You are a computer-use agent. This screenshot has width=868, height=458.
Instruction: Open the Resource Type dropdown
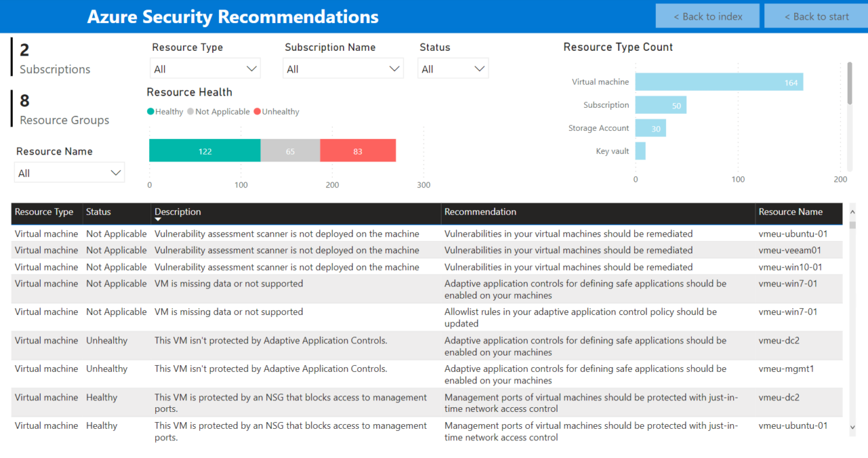(205, 69)
